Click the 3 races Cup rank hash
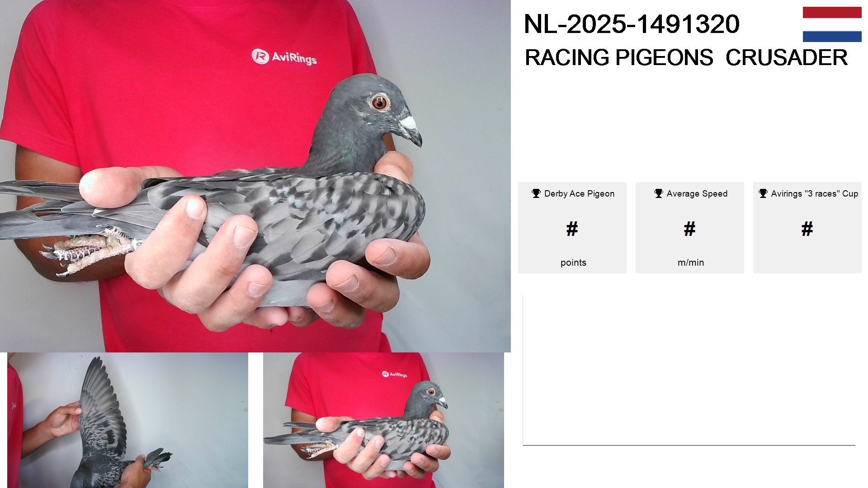 click(807, 229)
